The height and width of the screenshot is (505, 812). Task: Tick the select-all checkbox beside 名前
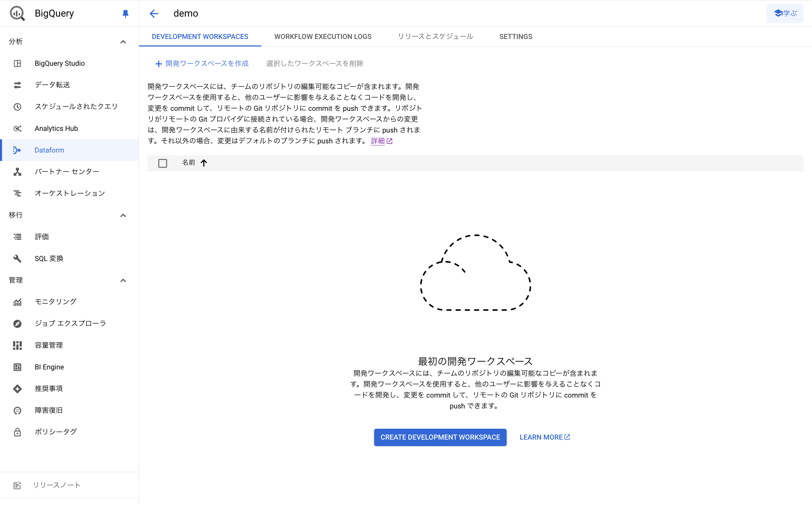coord(163,163)
